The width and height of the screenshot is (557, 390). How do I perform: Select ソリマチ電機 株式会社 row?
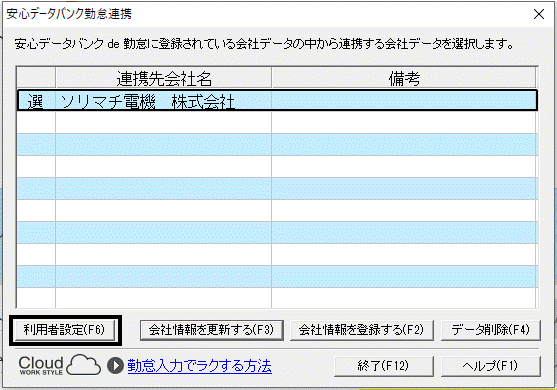(277, 101)
